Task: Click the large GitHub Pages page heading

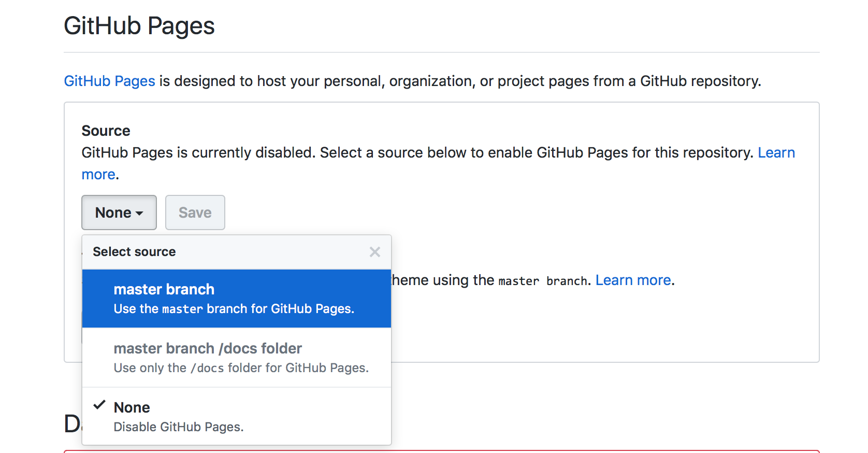Action: coord(139,26)
